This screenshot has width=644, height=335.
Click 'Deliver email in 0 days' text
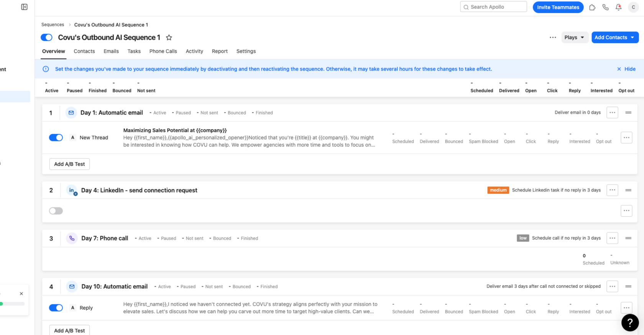pyautogui.click(x=578, y=113)
